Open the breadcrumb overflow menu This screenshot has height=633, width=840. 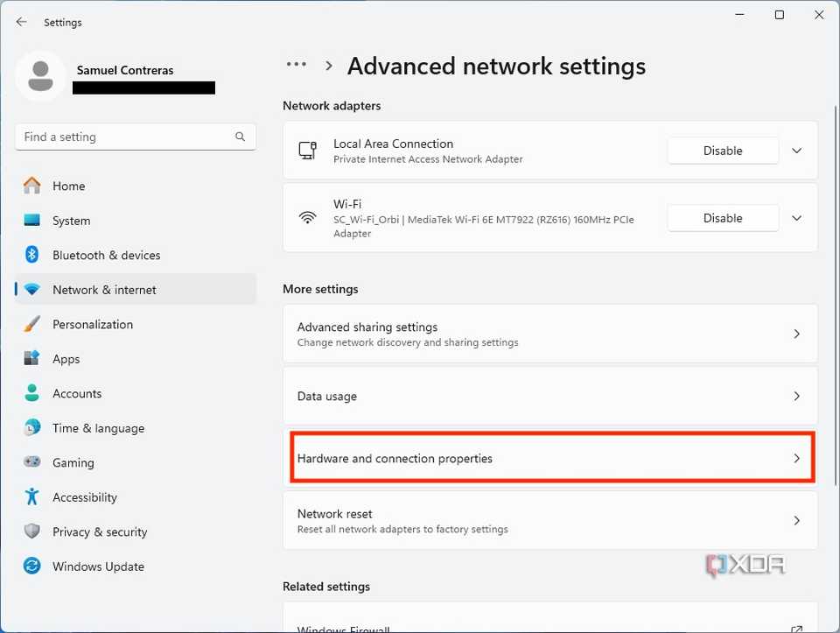(x=296, y=65)
